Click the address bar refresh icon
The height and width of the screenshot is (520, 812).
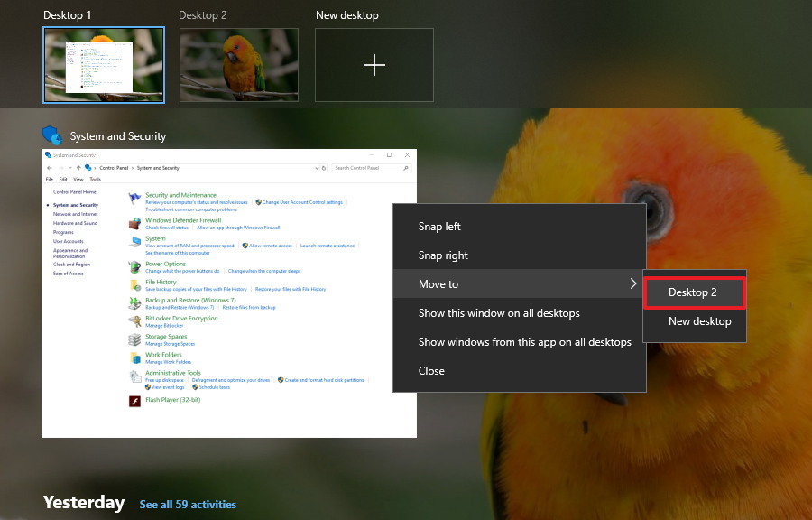[324, 168]
